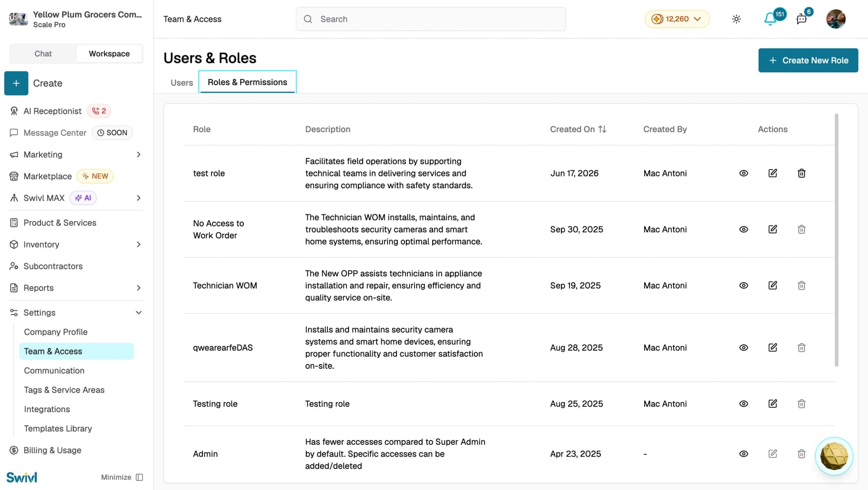Screen dimensions: 868x490
Task: Expand the Swivl MAX chevron
Action: coord(139,198)
